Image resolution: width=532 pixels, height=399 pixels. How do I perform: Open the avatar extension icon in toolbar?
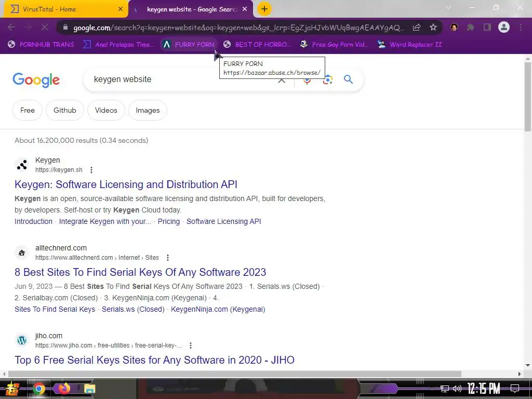[x=454, y=27]
